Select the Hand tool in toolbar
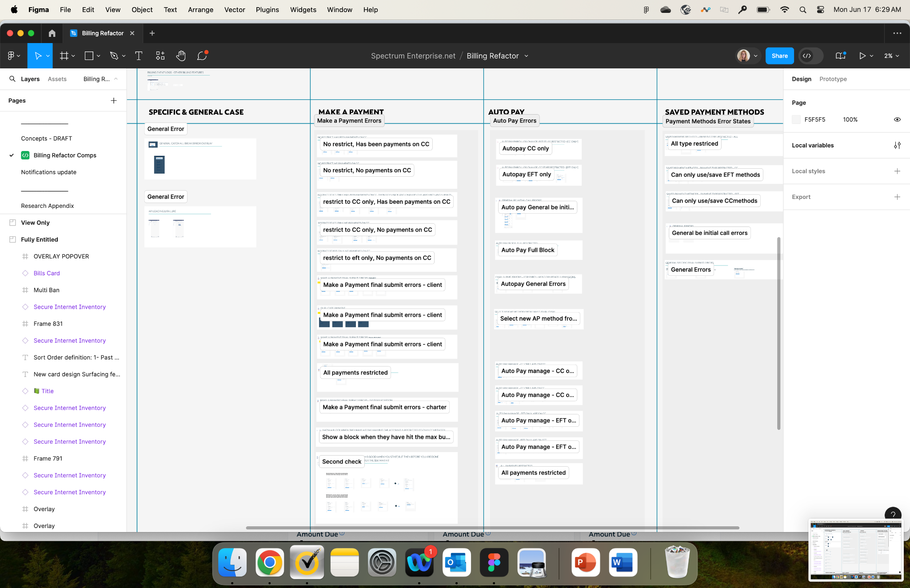910x588 pixels. 180,56
